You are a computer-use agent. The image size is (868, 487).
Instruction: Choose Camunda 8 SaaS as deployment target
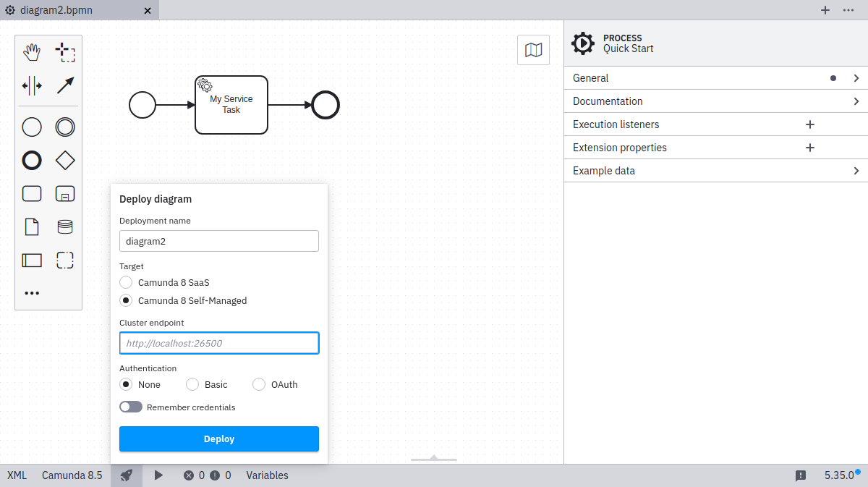(x=125, y=282)
